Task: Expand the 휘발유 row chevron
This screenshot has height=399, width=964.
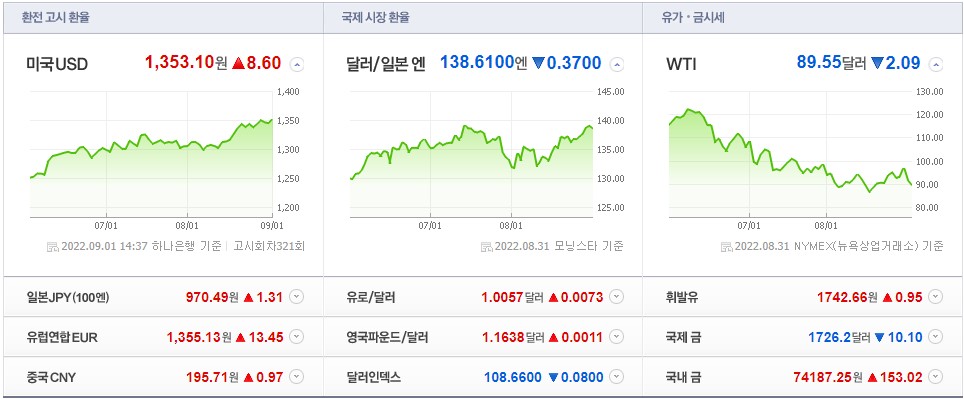Action: [936, 297]
